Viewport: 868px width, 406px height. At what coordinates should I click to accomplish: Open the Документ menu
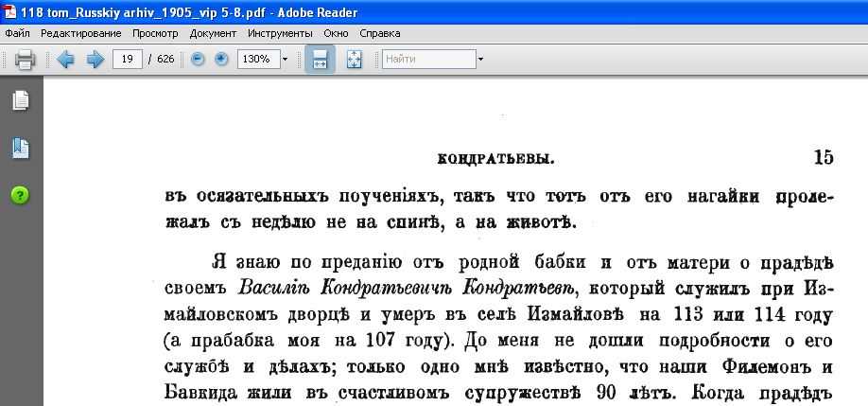tap(213, 33)
